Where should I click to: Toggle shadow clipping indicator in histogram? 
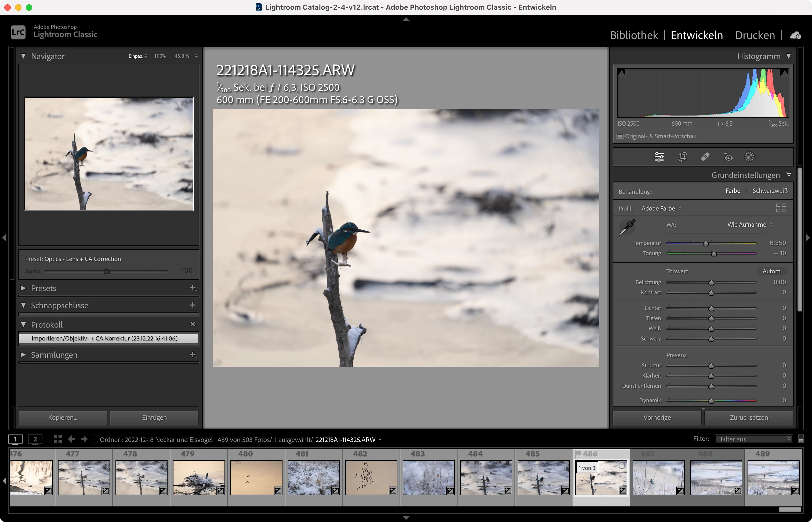pyautogui.click(x=622, y=73)
